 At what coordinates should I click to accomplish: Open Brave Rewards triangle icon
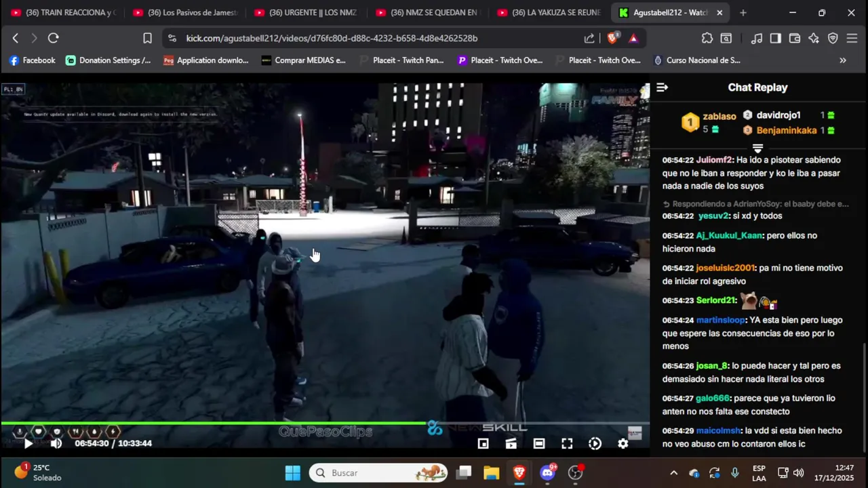pos(633,38)
